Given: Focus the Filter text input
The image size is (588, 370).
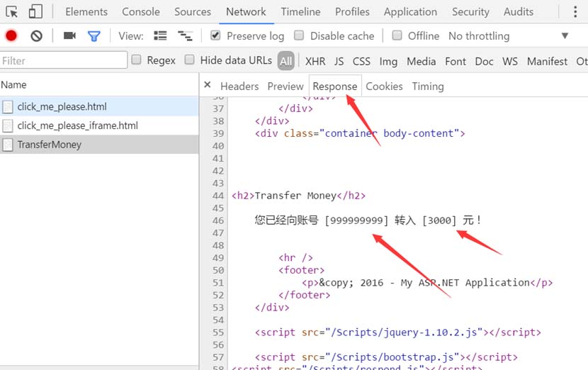Looking at the screenshot, I should 63,60.
